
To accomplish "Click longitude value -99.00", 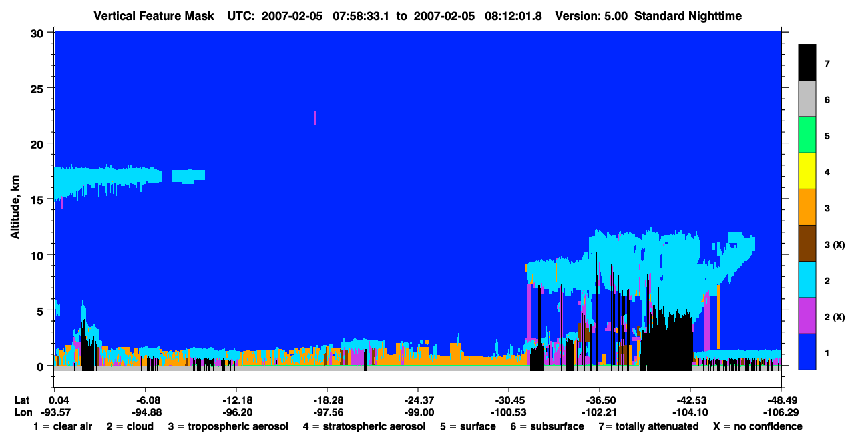I will [x=418, y=412].
